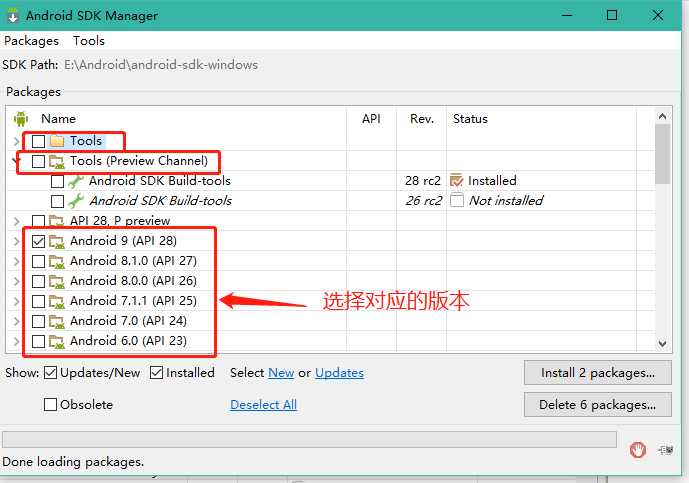
Task: Click the API column header
Action: [x=371, y=119]
